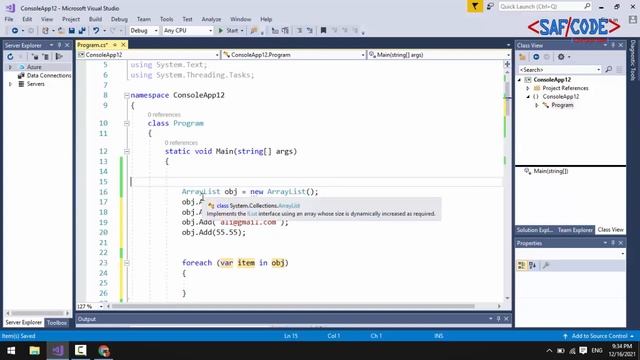
Task: Open the Diagnostic Tools side tab
Action: click(x=633, y=60)
